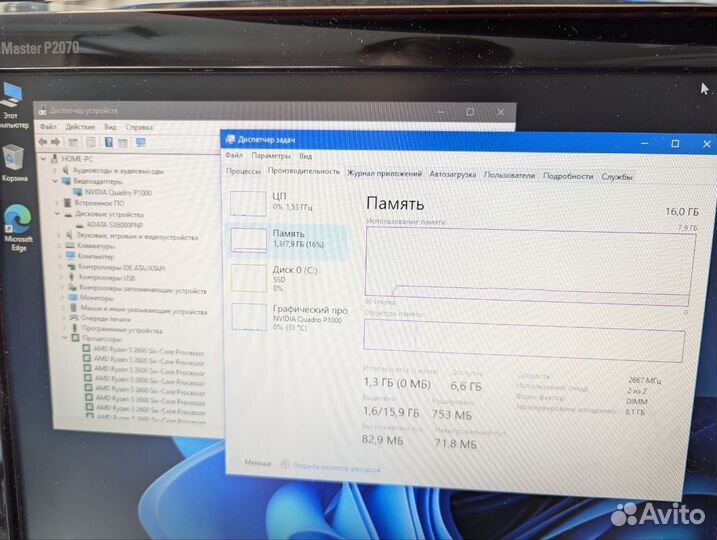Screen dimensions: 717x540
Task: Click the ADATA SX6000PNP drive icon
Action: click(x=80, y=225)
